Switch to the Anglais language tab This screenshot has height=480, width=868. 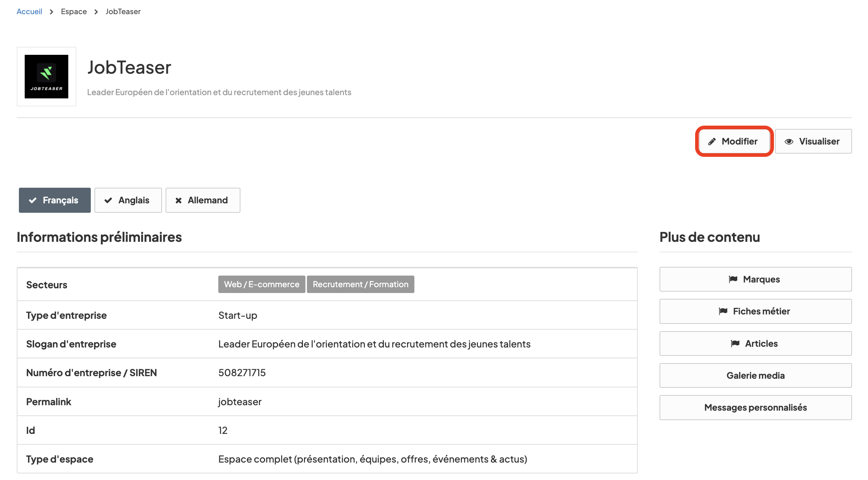(128, 200)
